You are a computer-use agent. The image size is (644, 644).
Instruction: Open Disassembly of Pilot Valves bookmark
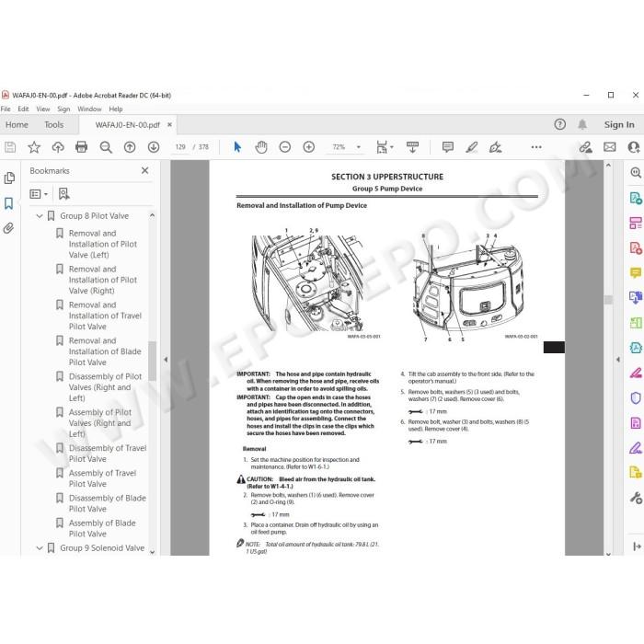click(x=105, y=387)
